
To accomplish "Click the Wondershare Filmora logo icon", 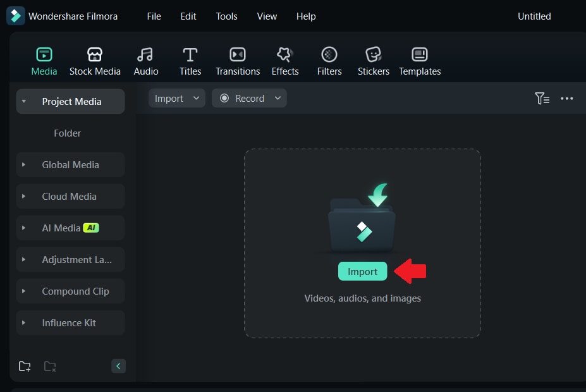I will (16, 16).
